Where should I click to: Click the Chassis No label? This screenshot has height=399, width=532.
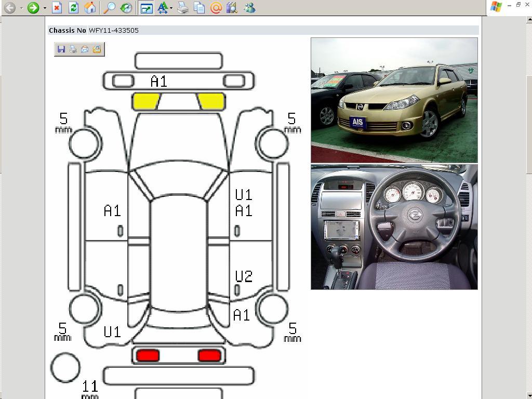click(67, 30)
